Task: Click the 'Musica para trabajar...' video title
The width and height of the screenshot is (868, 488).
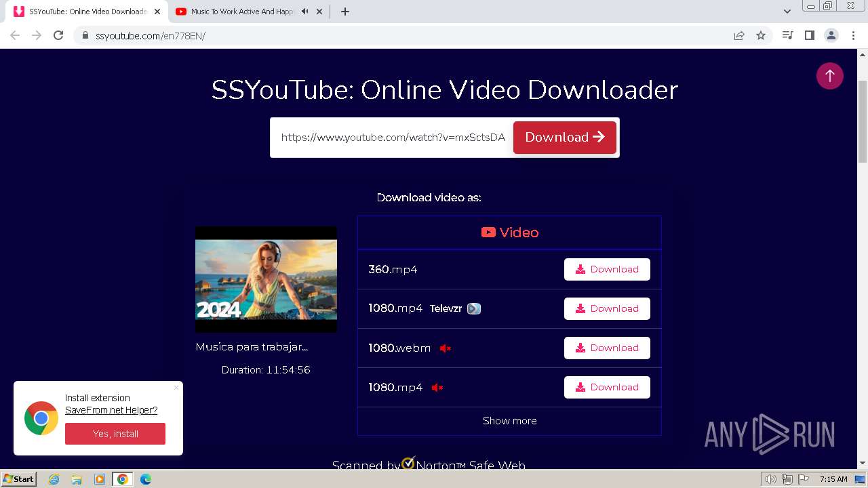Action: [252, 347]
